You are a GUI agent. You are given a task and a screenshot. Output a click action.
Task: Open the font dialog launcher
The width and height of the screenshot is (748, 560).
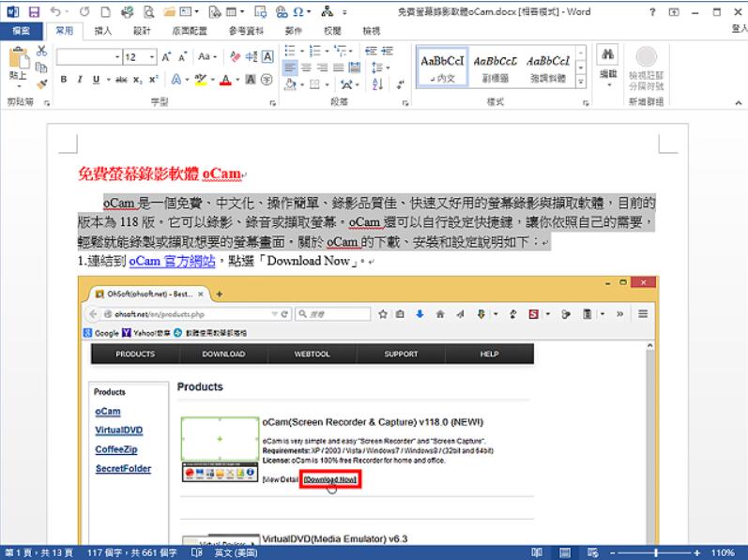point(272,102)
